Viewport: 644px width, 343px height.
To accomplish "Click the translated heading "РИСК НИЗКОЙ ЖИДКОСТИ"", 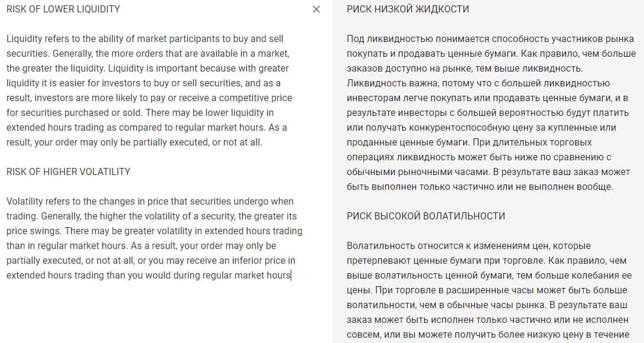I will click(408, 9).
